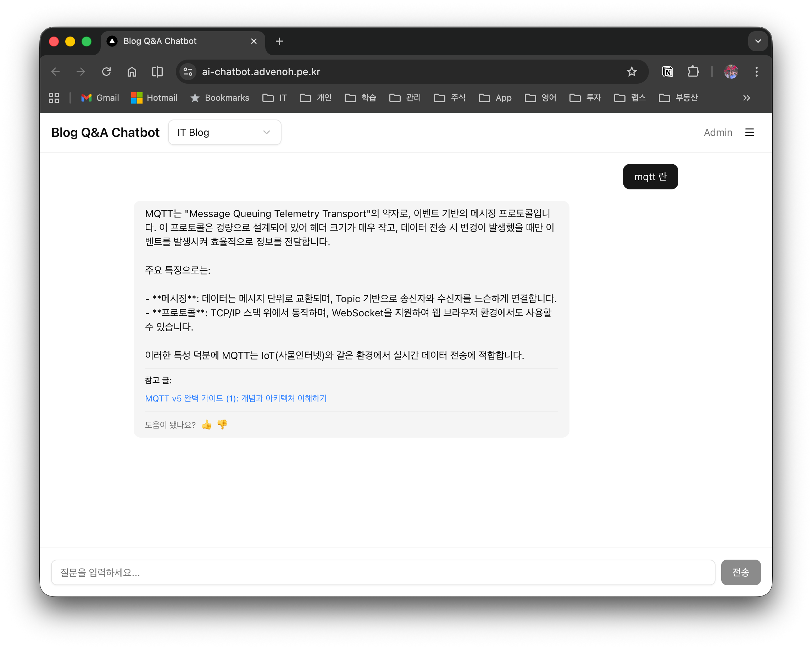This screenshot has width=812, height=649.
Task: Open the Notion extension in the toolbar
Action: pyautogui.click(x=667, y=72)
